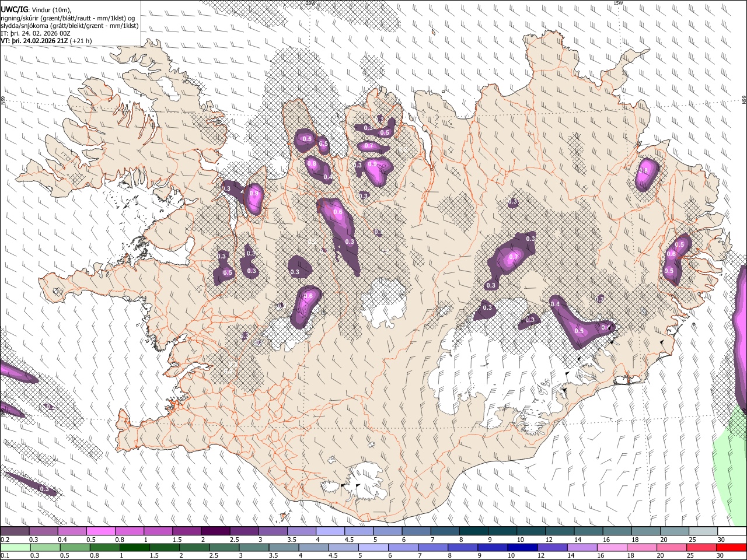
Task: Pick the pale lavender 4–4.5 snow swatch
Action: (x=330, y=531)
